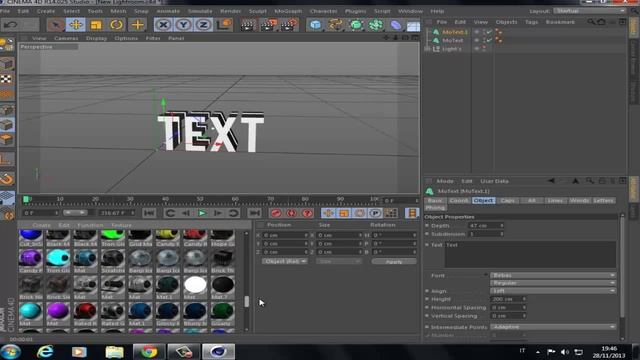The height and width of the screenshot is (360, 640).
Task: Toggle the X axis lock
Action: coord(163,25)
